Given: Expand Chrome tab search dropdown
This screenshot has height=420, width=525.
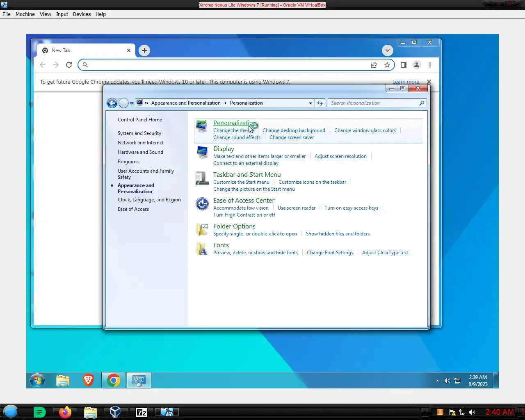Looking at the screenshot, I should click(387, 50).
